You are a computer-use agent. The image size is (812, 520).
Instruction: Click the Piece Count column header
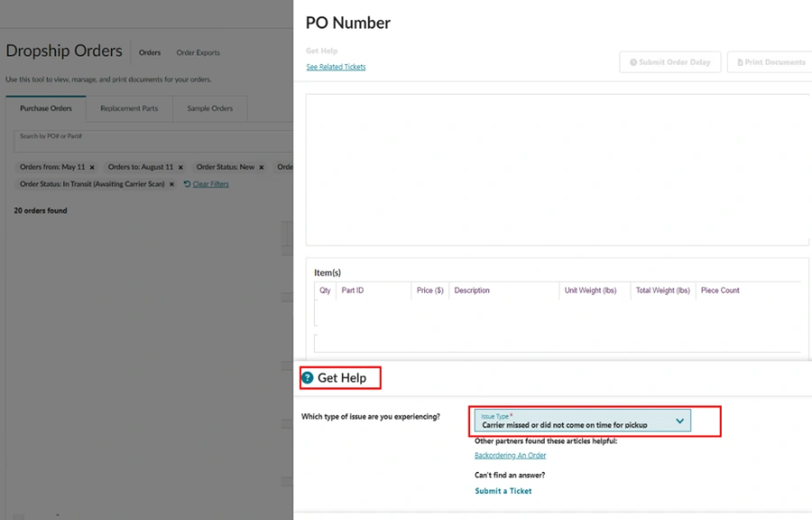[x=720, y=291]
